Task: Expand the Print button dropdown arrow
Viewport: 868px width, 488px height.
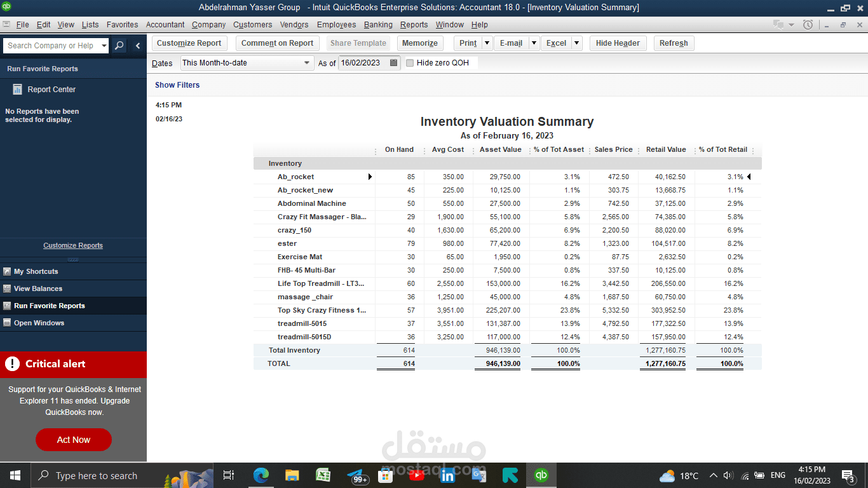Action: [x=487, y=43]
